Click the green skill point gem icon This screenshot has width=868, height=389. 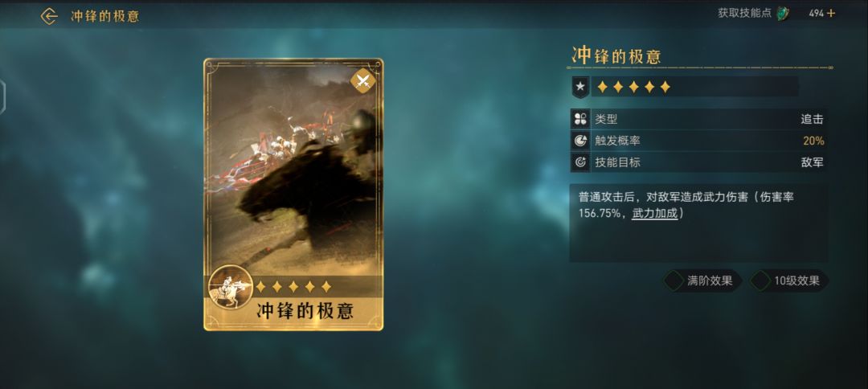point(783,14)
